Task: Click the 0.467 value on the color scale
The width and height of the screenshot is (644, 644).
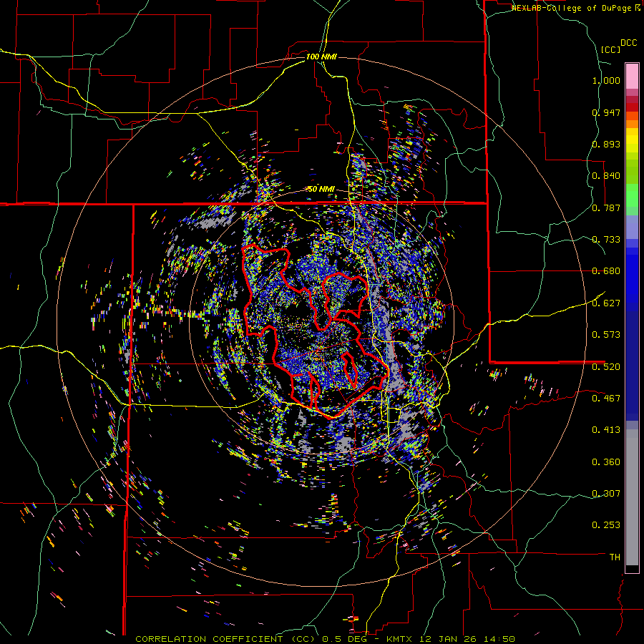Action: (606, 399)
